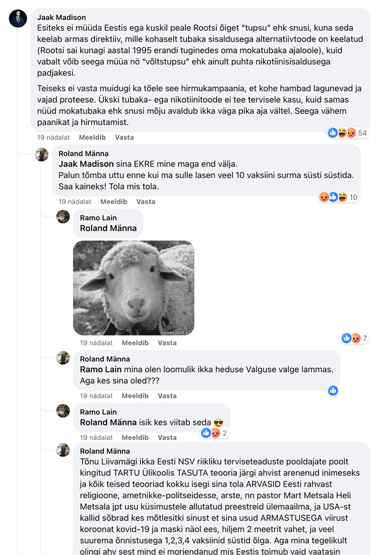Screen dimensions: 392x555
Task: Reply to Jaak Madison's comment via Vasta
Action: [x=124, y=137]
